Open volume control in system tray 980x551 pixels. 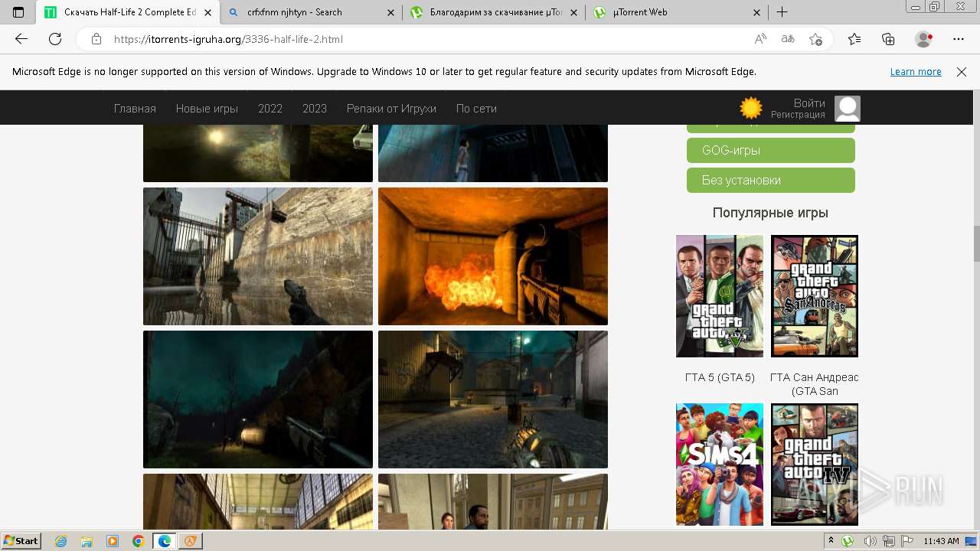point(870,541)
